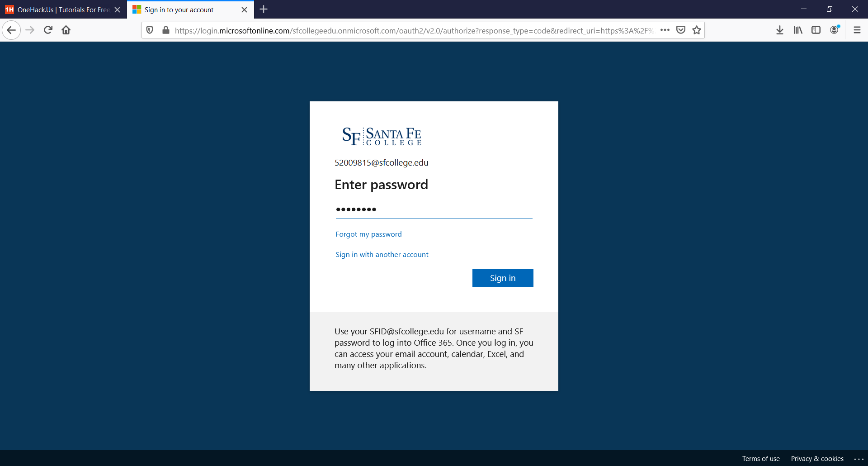Image resolution: width=868 pixels, height=466 pixels.
Task: Restore down the browser window
Action: click(830, 9)
